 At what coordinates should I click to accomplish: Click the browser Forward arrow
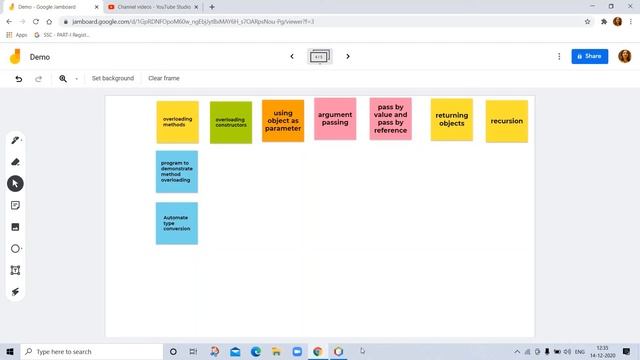(x=22, y=22)
